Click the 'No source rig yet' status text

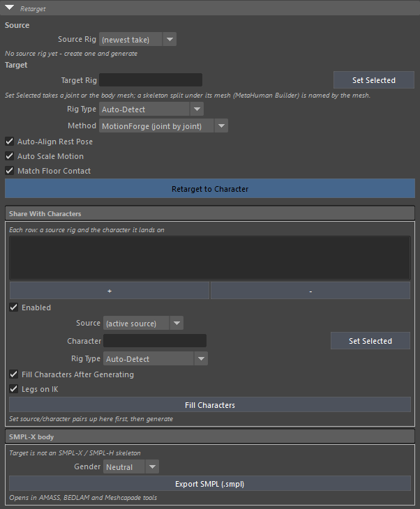tap(71, 54)
